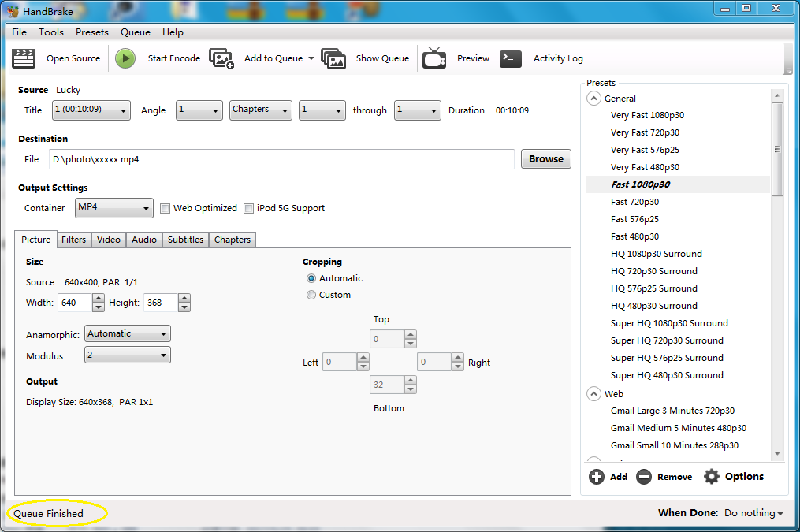Viewport: 800px width, 532px height.
Task: Click the Bottom crop down stepper arrow
Action: coord(410,389)
